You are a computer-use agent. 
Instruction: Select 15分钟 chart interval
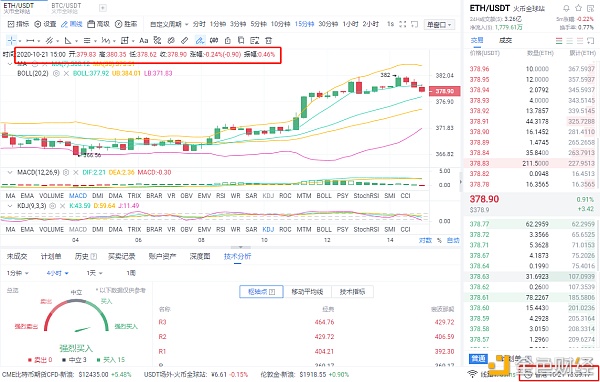point(305,24)
